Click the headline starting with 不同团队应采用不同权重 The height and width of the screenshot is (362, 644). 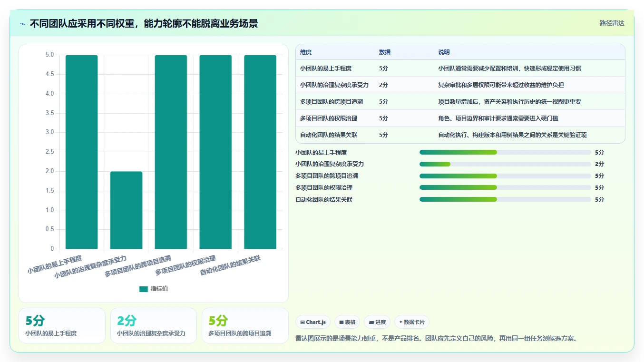(x=144, y=23)
